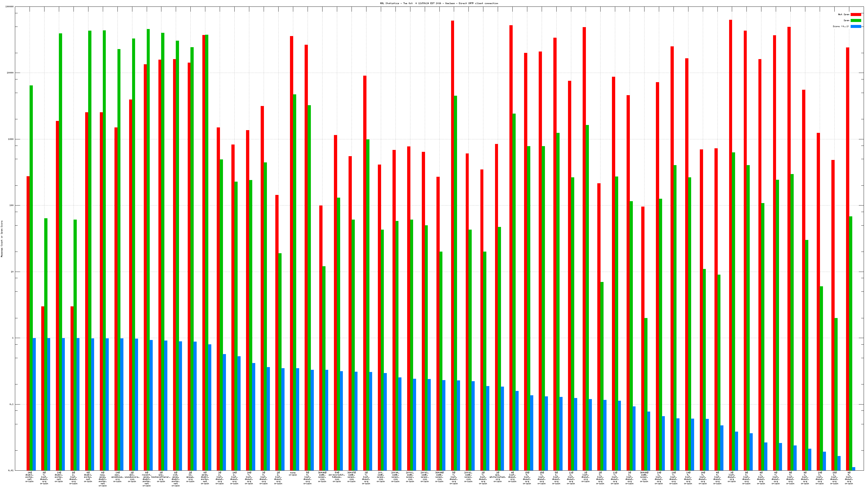
Task: Click the ips.whitelisted.org x-axis label
Action: pos(497,477)
